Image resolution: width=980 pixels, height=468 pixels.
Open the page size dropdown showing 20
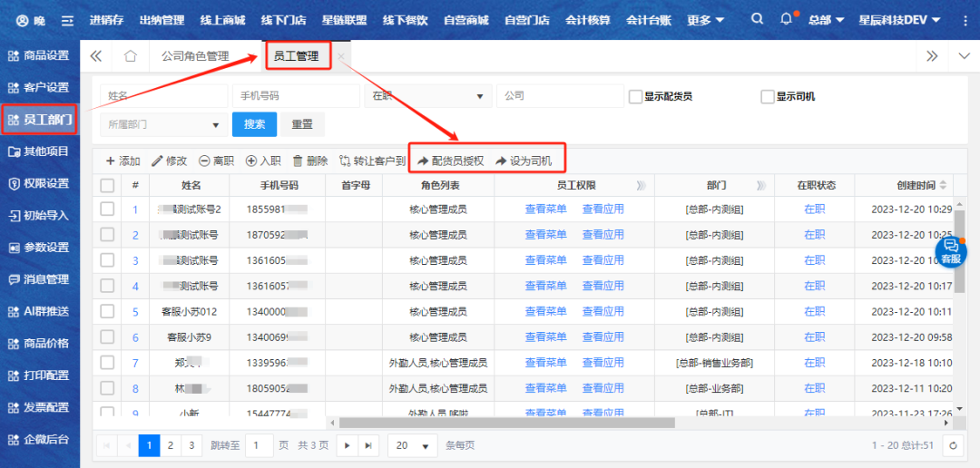click(x=412, y=445)
